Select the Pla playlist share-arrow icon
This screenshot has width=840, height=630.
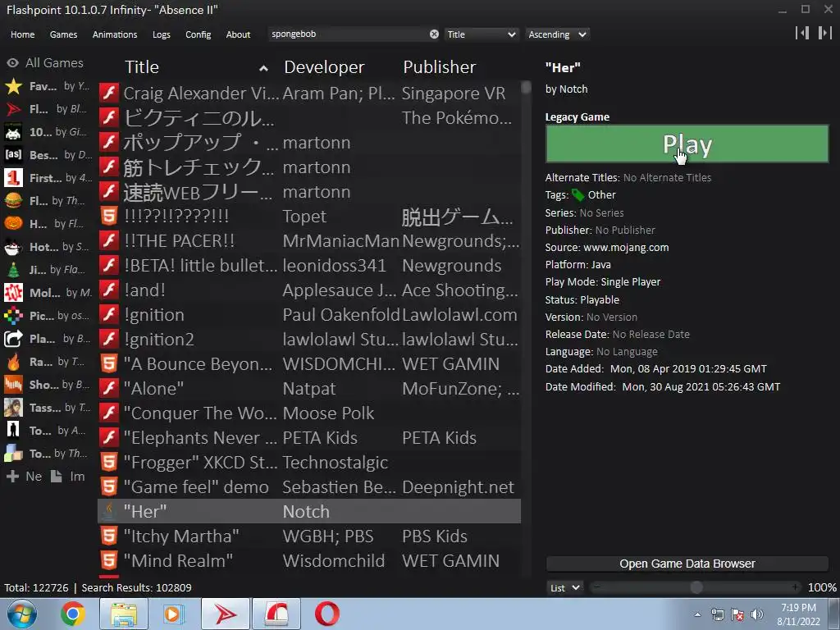click(x=13, y=339)
